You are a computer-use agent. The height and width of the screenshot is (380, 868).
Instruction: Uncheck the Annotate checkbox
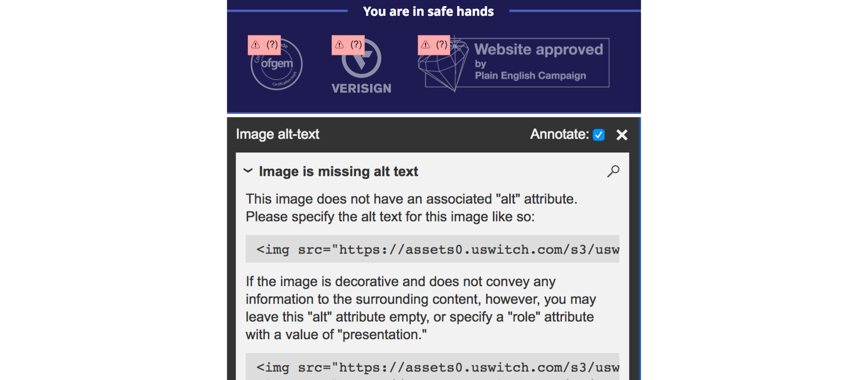598,134
